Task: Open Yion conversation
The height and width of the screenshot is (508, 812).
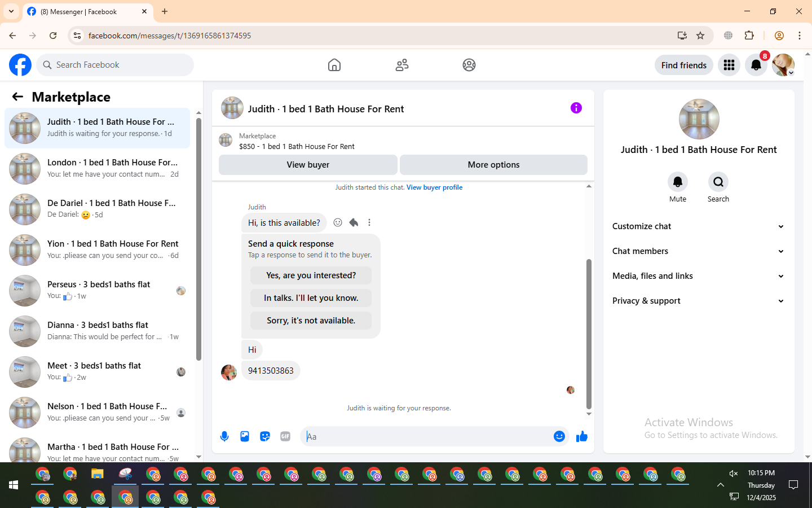Action: [x=97, y=250]
